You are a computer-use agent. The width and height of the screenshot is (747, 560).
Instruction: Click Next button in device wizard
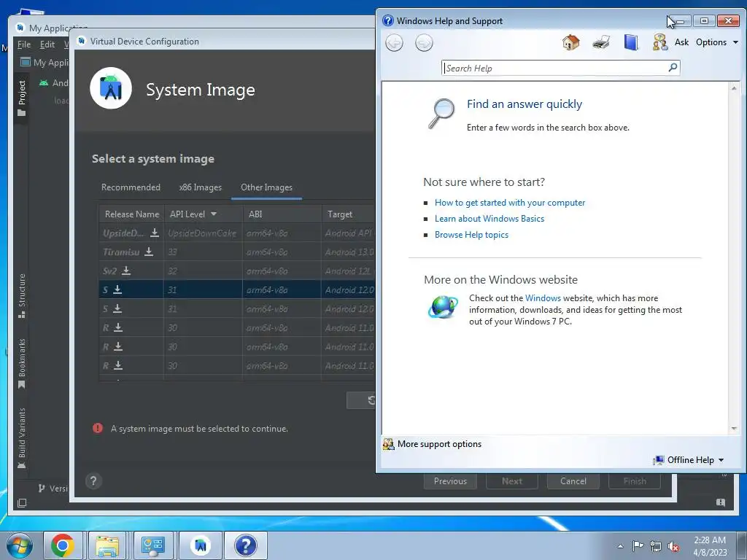pos(511,481)
